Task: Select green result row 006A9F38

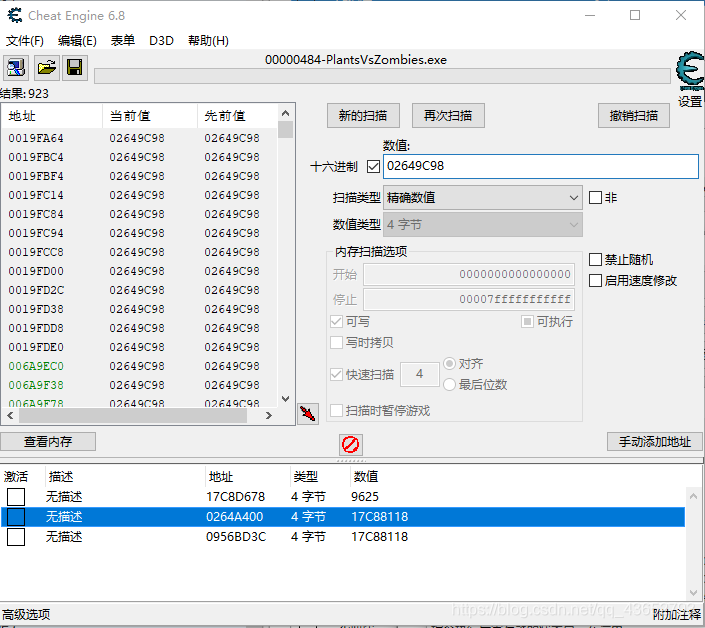Action: [139, 385]
